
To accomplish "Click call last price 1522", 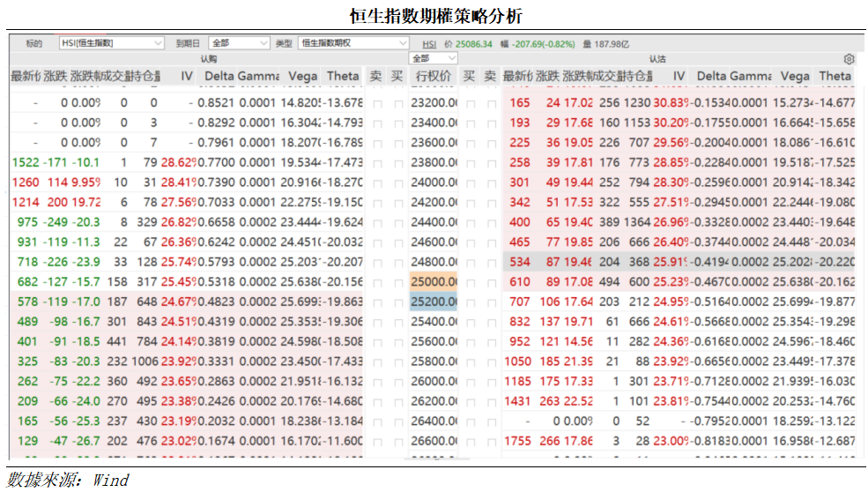I will point(26,162).
